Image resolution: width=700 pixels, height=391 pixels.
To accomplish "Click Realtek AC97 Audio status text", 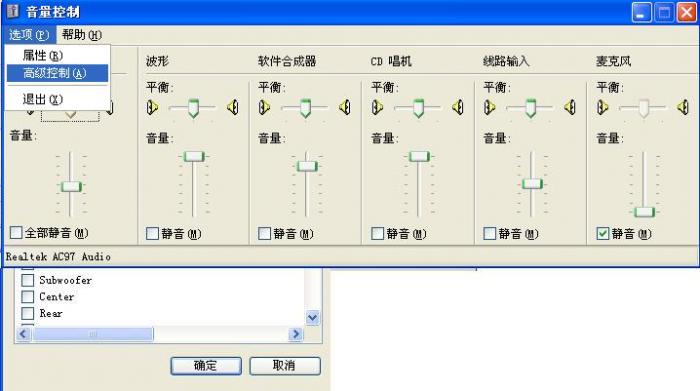I will click(58, 257).
